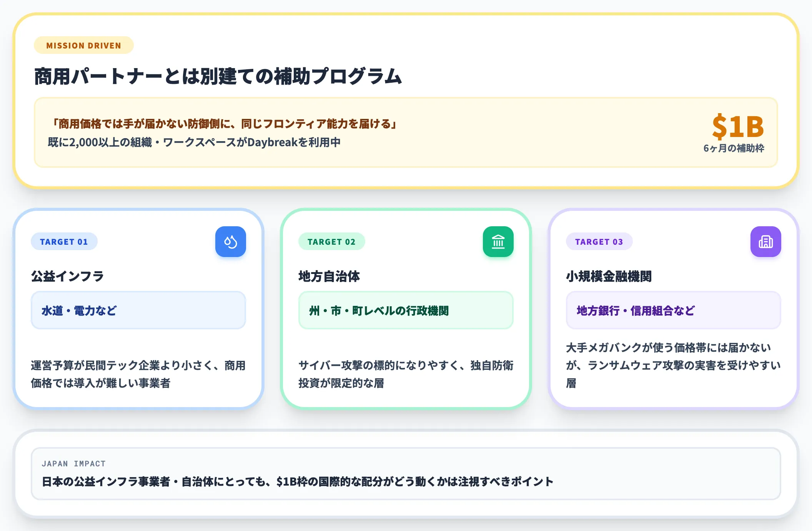Image resolution: width=812 pixels, height=531 pixels.
Task: Select the TARGET 03 label
Action: pos(599,242)
